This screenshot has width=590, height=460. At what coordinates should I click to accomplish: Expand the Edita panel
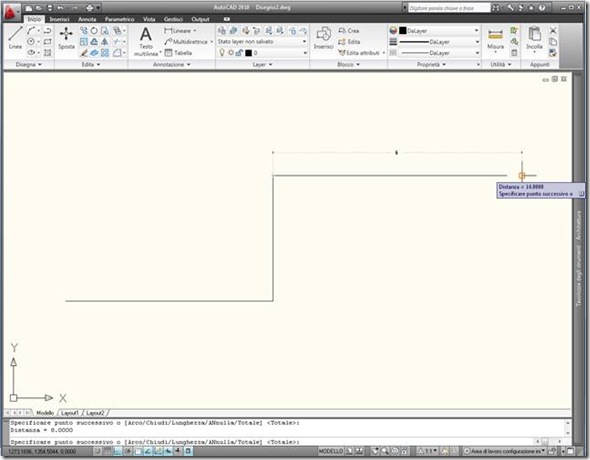point(91,65)
